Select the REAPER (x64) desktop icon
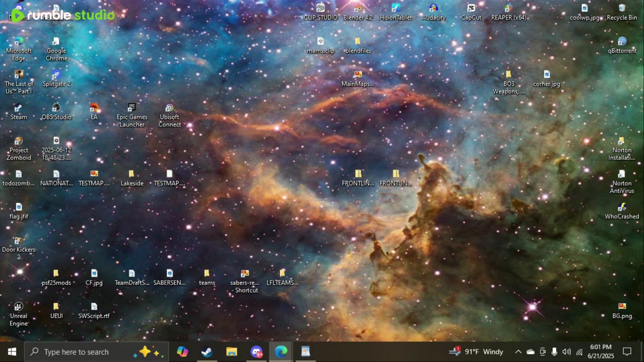 [x=509, y=12]
